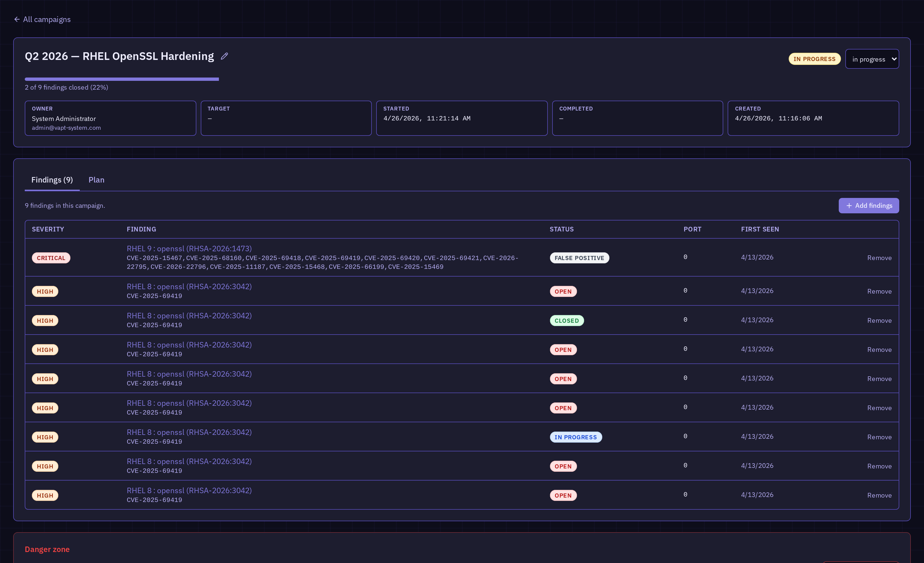The width and height of the screenshot is (924, 563).
Task: Click the blue IN PROGRESS finding status badge
Action: [576, 437]
